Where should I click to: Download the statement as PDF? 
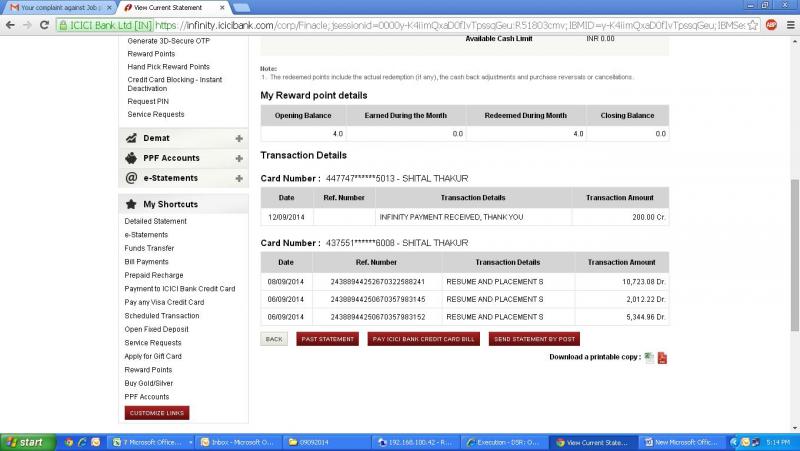click(x=662, y=358)
